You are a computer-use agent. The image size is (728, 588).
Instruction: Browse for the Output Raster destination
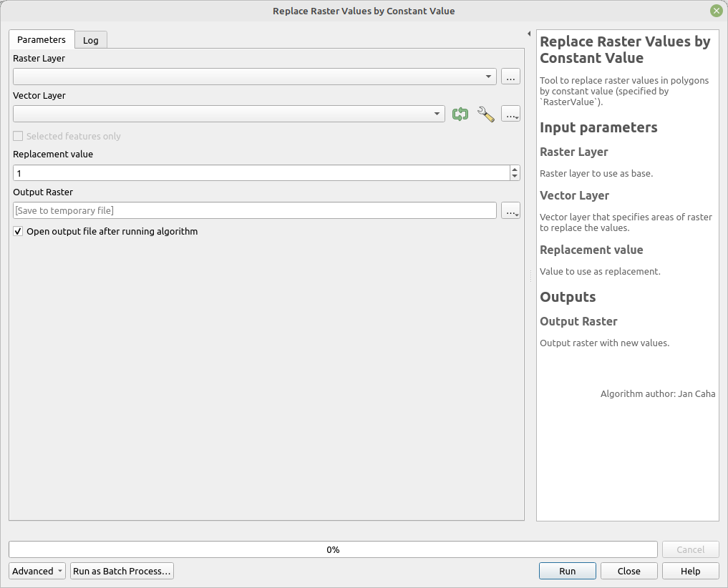tap(510, 210)
